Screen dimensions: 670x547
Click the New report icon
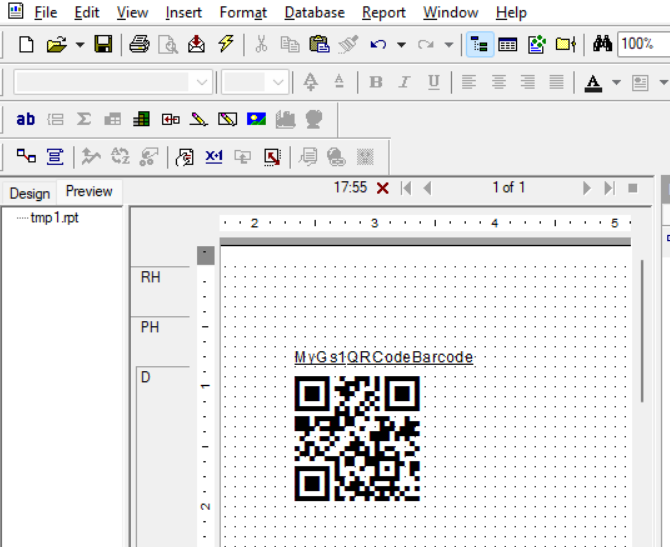[x=26, y=44]
